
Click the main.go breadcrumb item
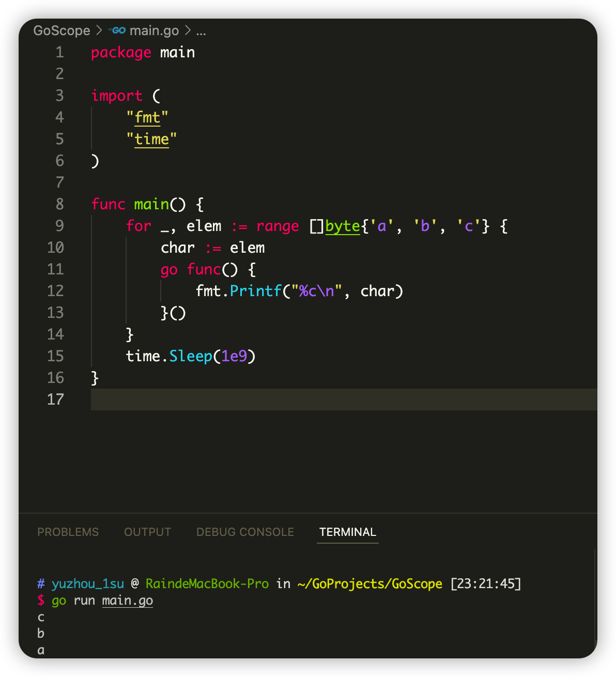point(154,30)
